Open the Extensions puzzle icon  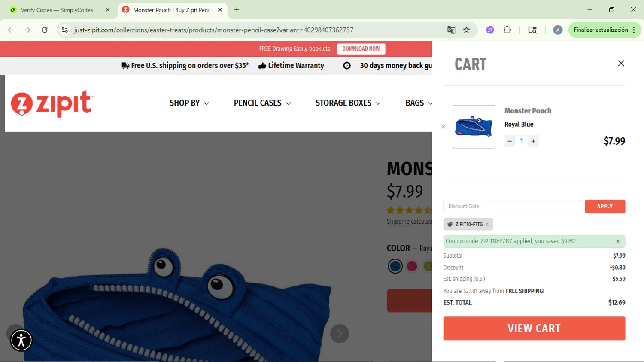click(x=507, y=30)
